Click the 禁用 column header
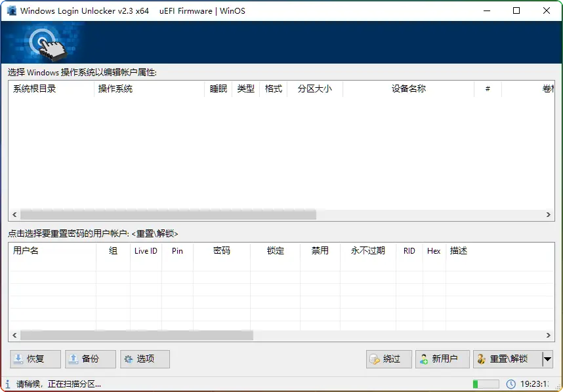Image resolution: width=563 pixels, height=392 pixels. 320,250
